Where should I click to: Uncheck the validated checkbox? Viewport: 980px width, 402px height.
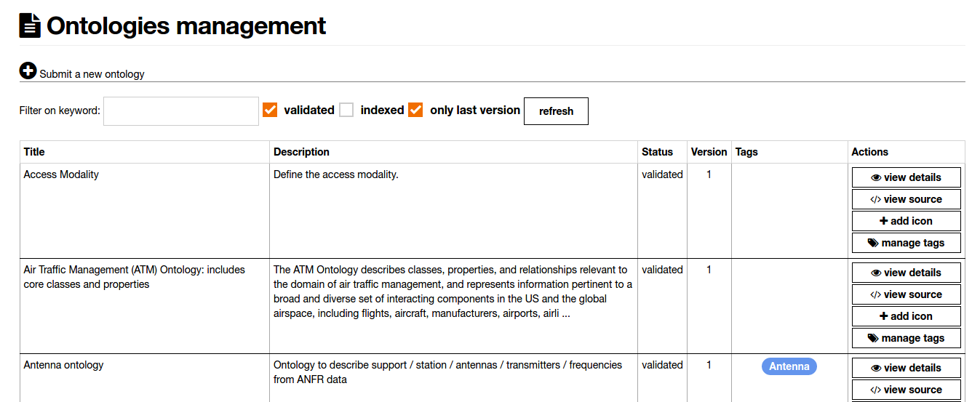270,110
